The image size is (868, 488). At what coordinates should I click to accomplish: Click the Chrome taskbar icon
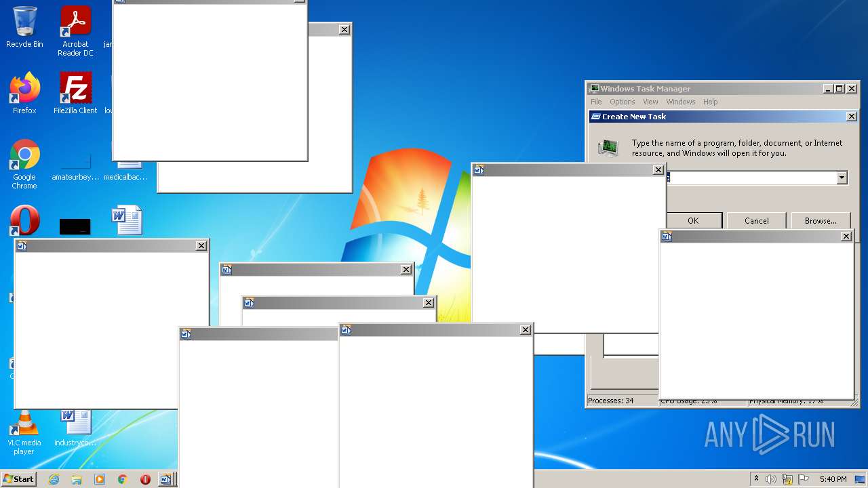123,479
